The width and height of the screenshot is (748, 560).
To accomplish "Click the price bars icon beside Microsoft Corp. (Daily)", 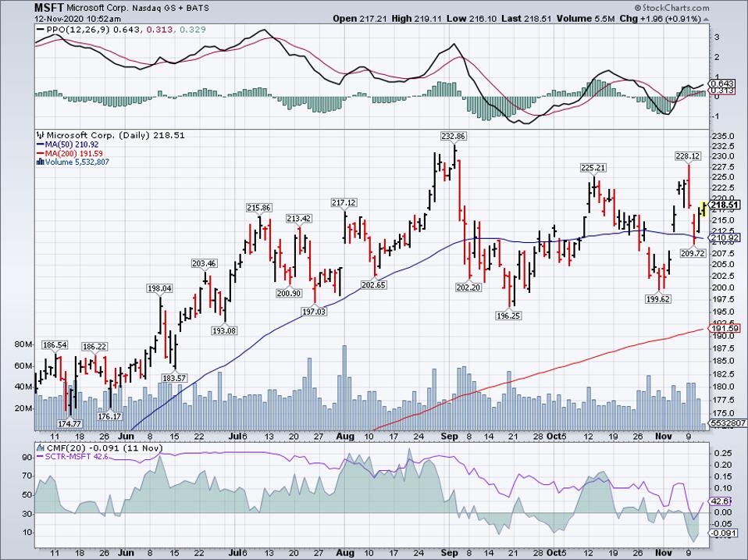I will [41, 135].
